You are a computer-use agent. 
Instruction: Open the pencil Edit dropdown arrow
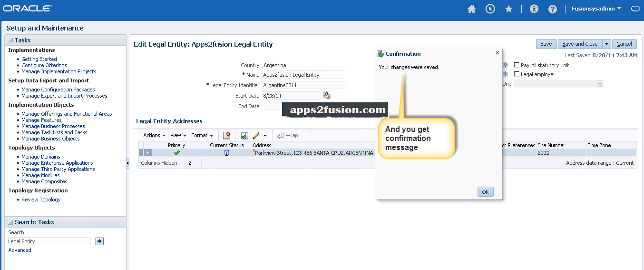(265, 136)
